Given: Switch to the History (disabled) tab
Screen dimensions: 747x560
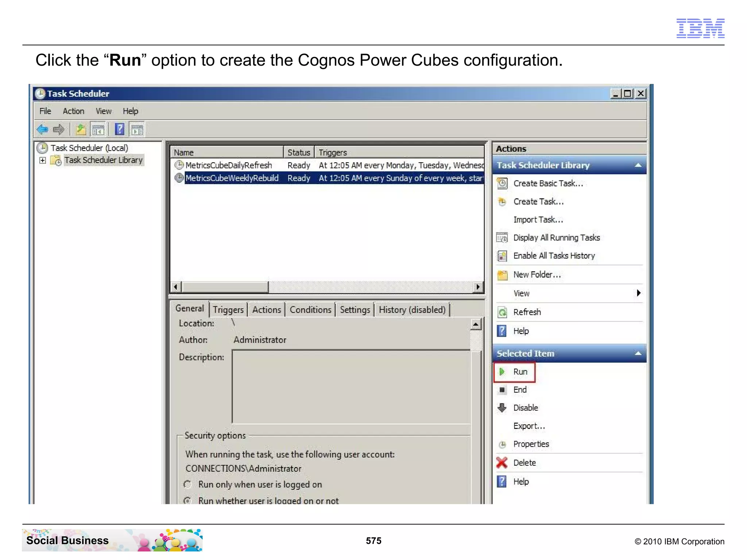Looking at the screenshot, I should pyautogui.click(x=412, y=310).
